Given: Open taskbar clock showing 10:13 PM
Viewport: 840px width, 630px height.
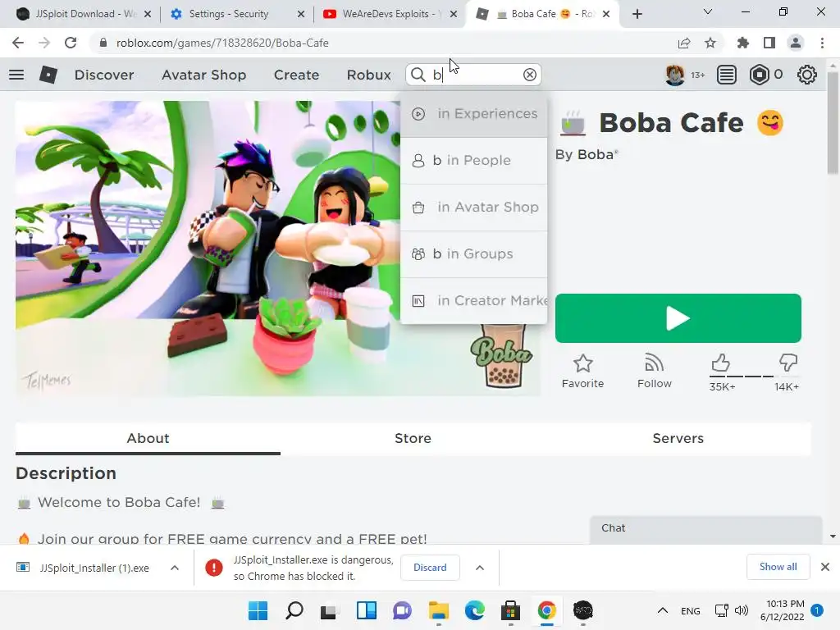Looking at the screenshot, I should [x=783, y=610].
